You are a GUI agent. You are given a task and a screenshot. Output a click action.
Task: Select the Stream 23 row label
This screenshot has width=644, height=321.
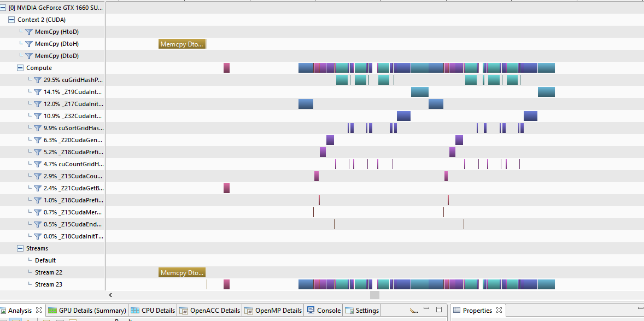48,284
